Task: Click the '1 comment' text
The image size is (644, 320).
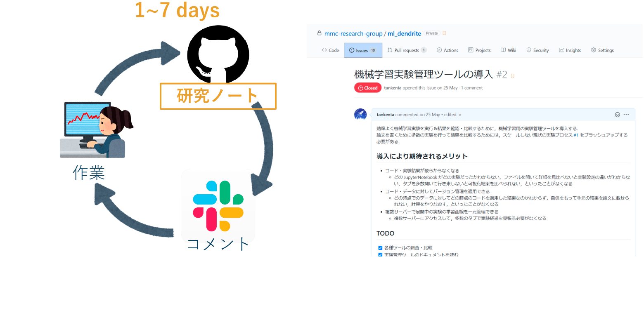Action: (472, 88)
